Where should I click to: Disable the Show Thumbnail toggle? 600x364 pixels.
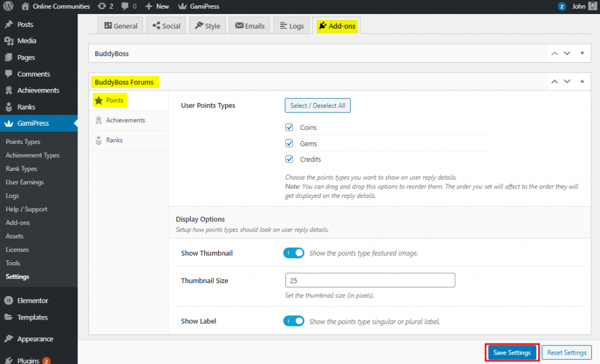point(294,253)
